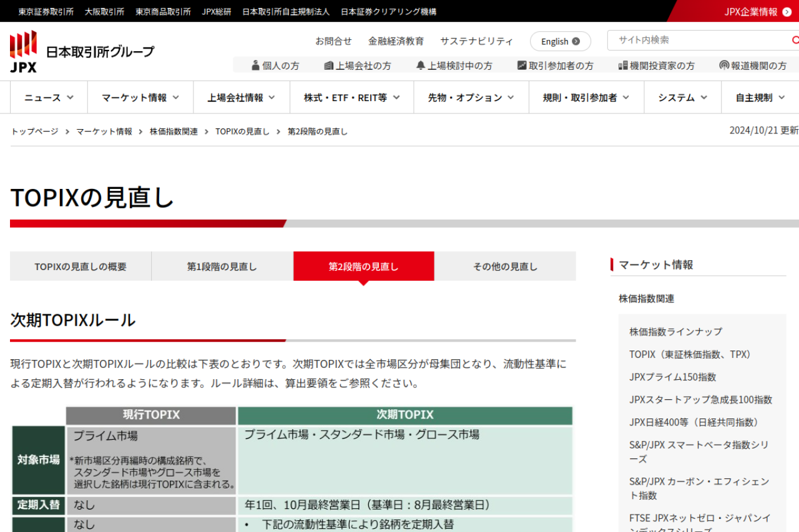This screenshot has width=799, height=532.
Task: Expand the 自主規制 menu
Action: 760,97
